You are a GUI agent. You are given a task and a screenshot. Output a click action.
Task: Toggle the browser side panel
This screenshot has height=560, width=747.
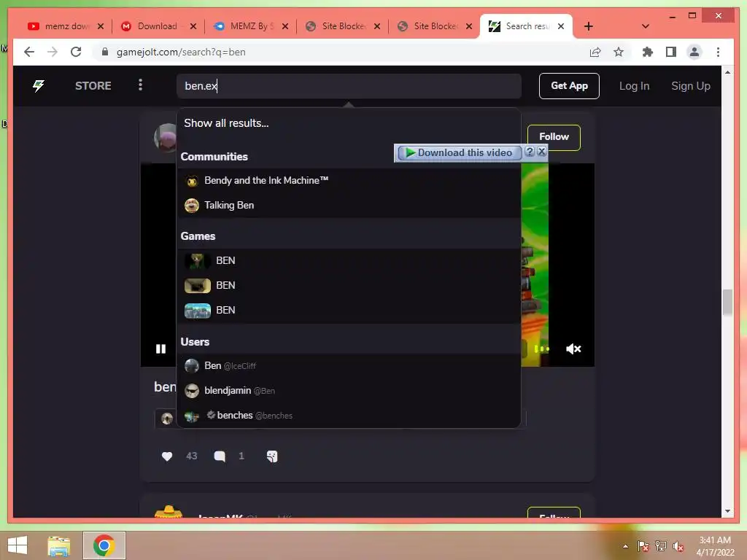pyautogui.click(x=671, y=52)
